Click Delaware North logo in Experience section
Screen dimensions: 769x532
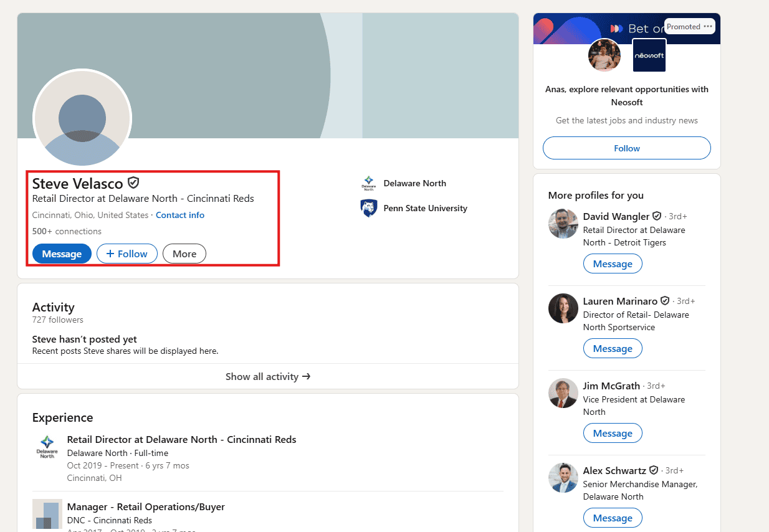click(47, 447)
